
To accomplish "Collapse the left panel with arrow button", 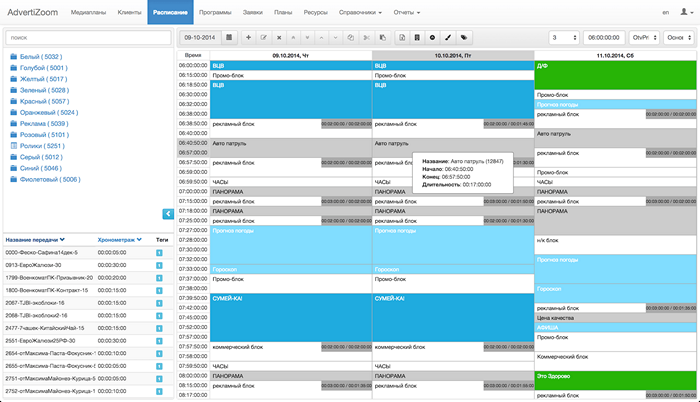I will (168, 214).
